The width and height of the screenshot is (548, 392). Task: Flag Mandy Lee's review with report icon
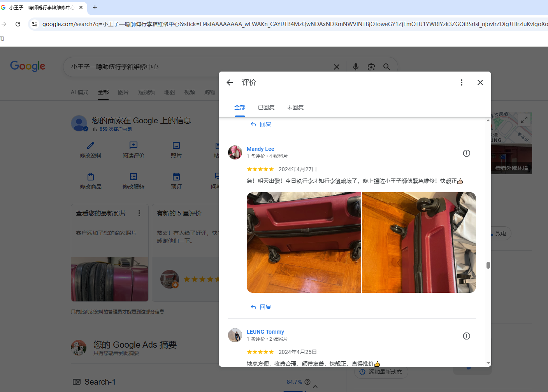tap(466, 153)
